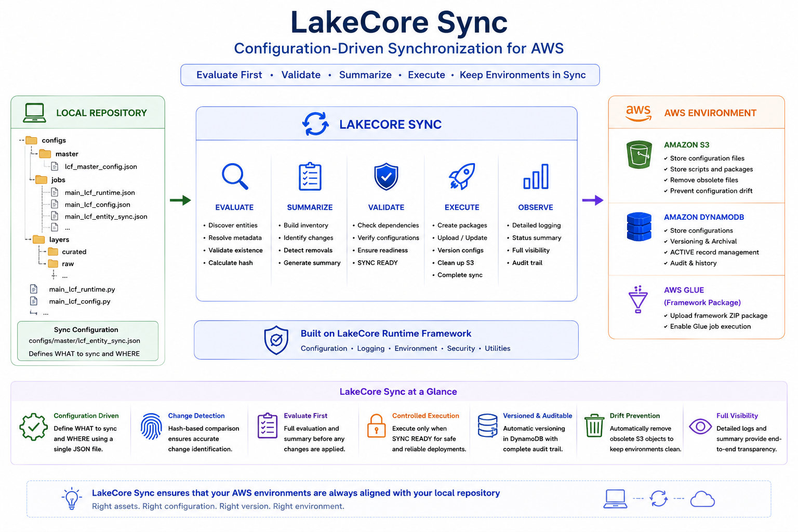
Task: Click the laptop icon in the bottom banner
Action: tap(616, 499)
